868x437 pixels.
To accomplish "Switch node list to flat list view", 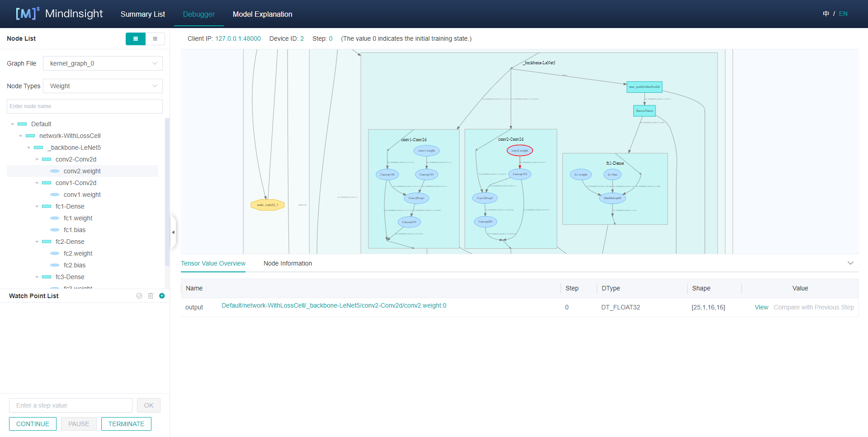I will 155,39.
